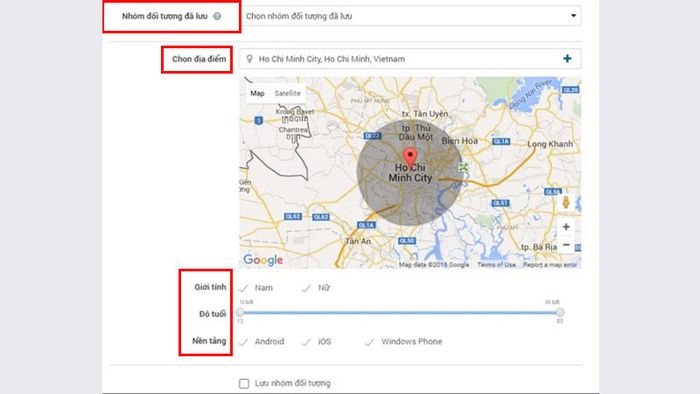Check the Lưu nhóm đối tượng checkbox

pyautogui.click(x=244, y=383)
